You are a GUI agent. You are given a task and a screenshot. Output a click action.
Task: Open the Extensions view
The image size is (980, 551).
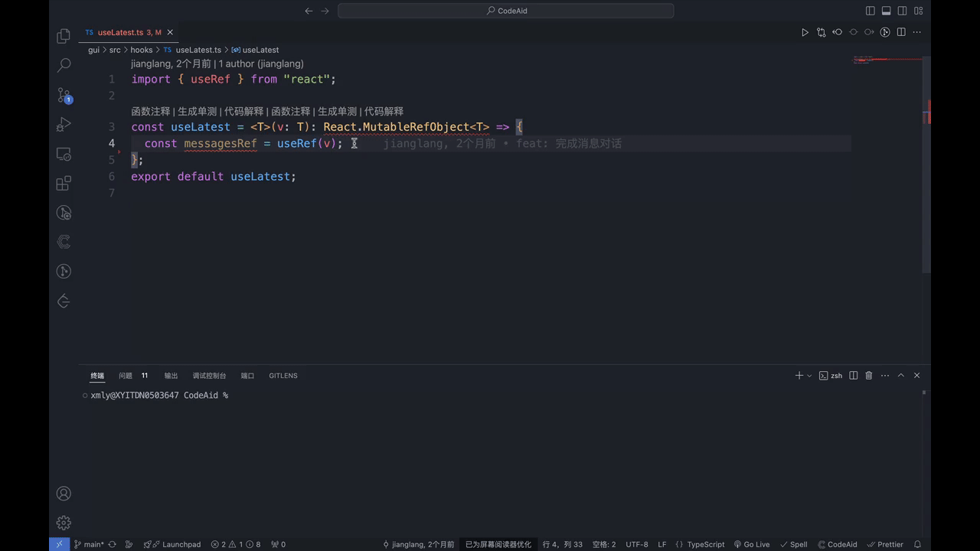pos(64,183)
